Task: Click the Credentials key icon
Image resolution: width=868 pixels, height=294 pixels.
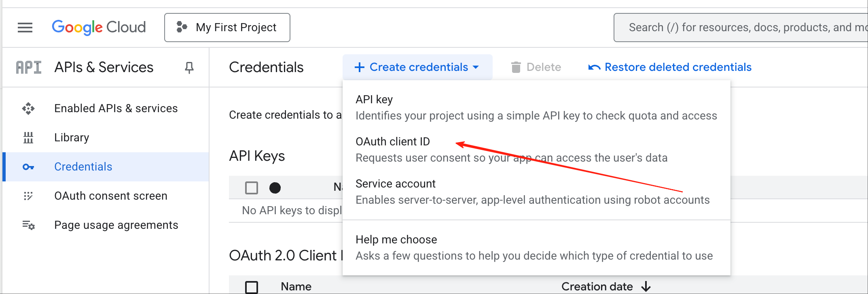Action: (28, 167)
